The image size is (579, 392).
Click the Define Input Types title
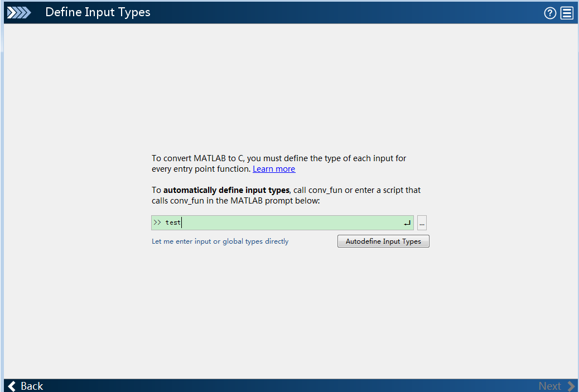(98, 12)
